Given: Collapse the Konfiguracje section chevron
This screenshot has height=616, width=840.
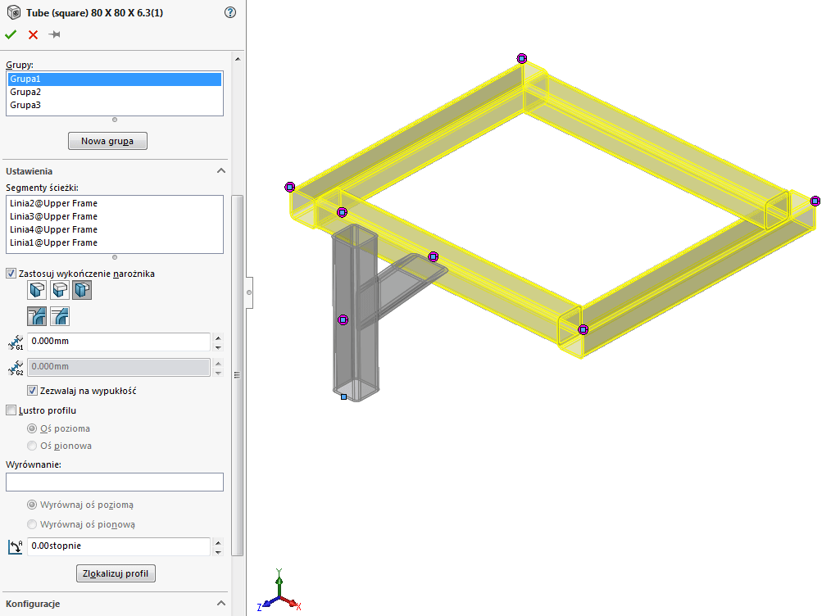Looking at the screenshot, I should tap(220, 604).
